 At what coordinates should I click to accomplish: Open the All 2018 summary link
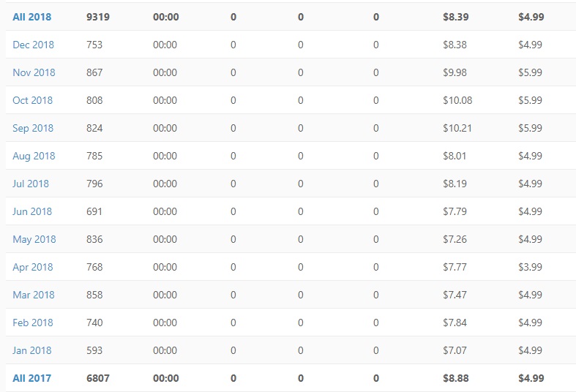[x=32, y=17]
